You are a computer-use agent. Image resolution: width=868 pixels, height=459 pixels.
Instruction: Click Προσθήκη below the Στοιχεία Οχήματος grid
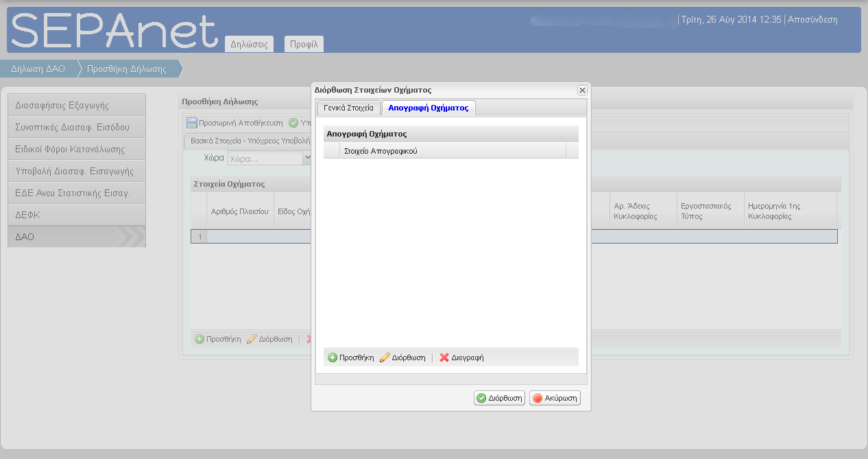(x=218, y=339)
